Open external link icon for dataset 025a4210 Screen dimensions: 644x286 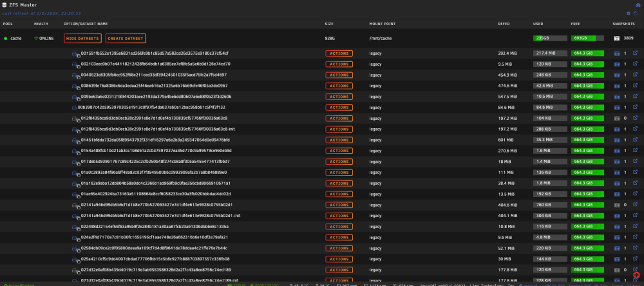(635, 258)
